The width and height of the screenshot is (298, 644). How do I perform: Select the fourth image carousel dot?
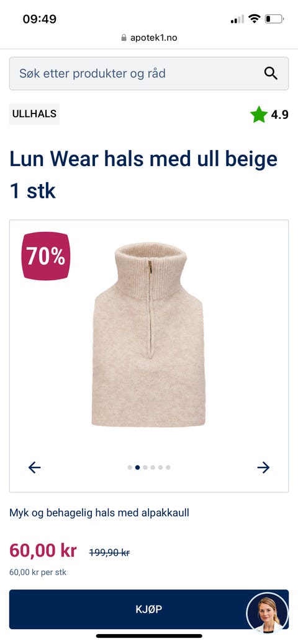pos(153,467)
